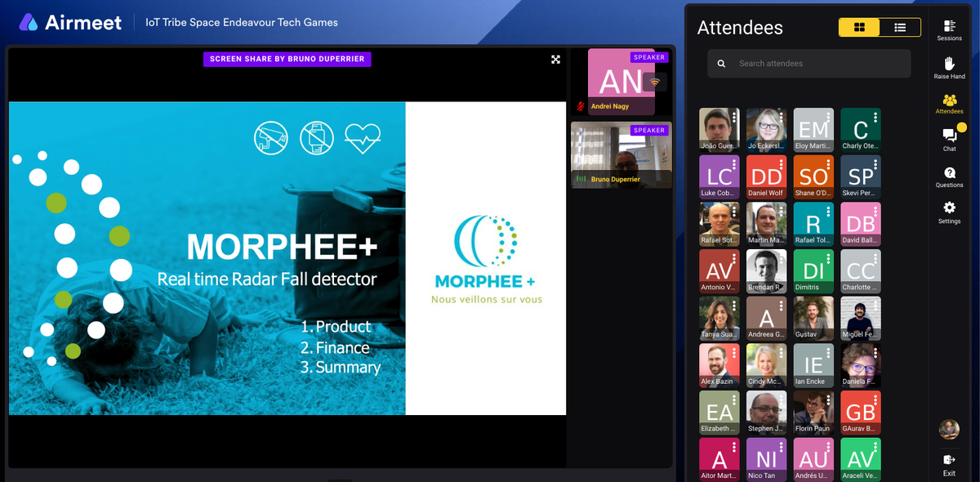This screenshot has height=482, width=980.
Task: Open three-dot menu on Elizabeth card
Action: coord(734,399)
